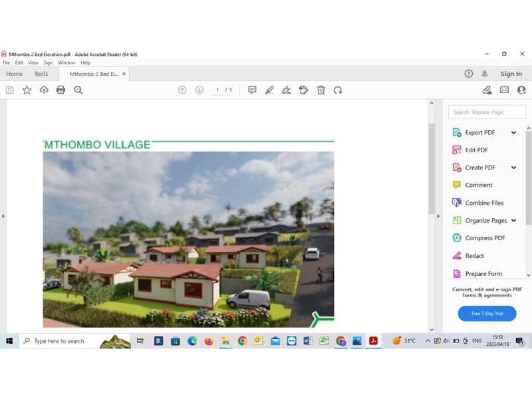This screenshot has width=532, height=399.
Task: Expand the Export PDF options
Action: (x=513, y=132)
